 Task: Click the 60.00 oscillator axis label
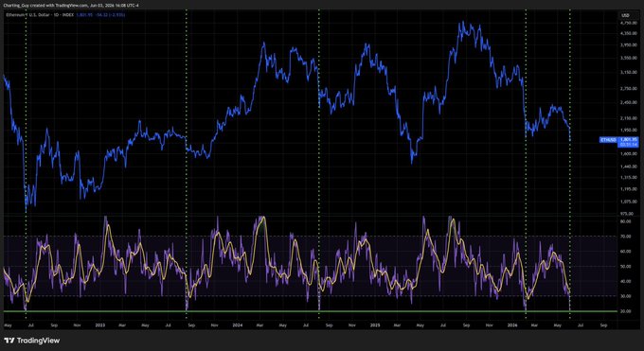coord(626,252)
